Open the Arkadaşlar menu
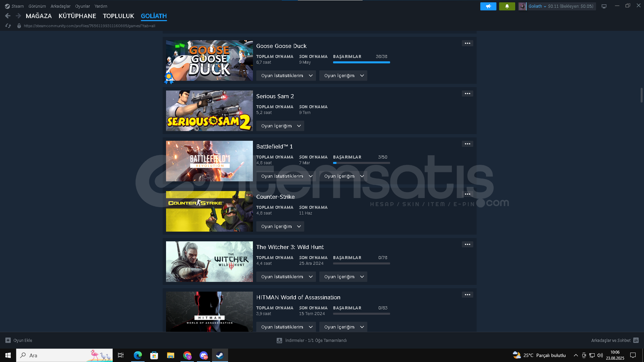This screenshot has width=644, height=362. [60, 6]
